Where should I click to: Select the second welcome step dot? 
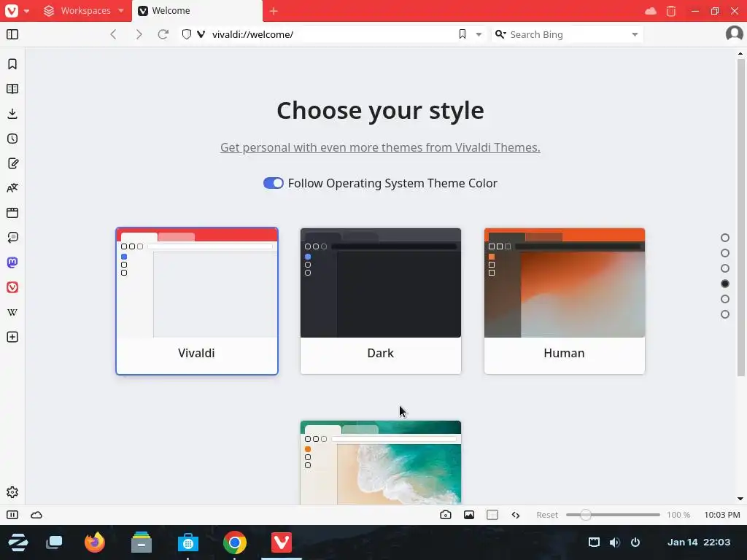(x=725, y=253)
